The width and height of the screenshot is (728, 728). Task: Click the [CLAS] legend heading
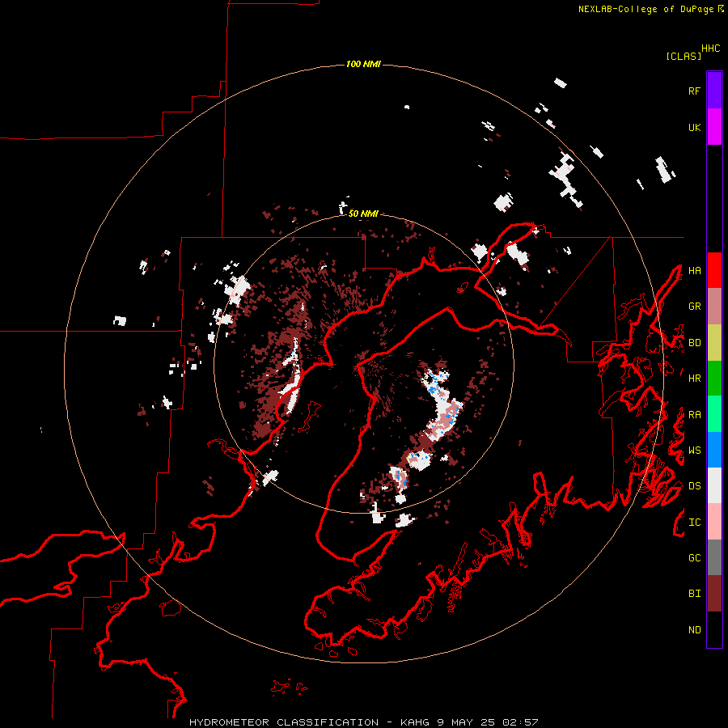click(684, 56)
